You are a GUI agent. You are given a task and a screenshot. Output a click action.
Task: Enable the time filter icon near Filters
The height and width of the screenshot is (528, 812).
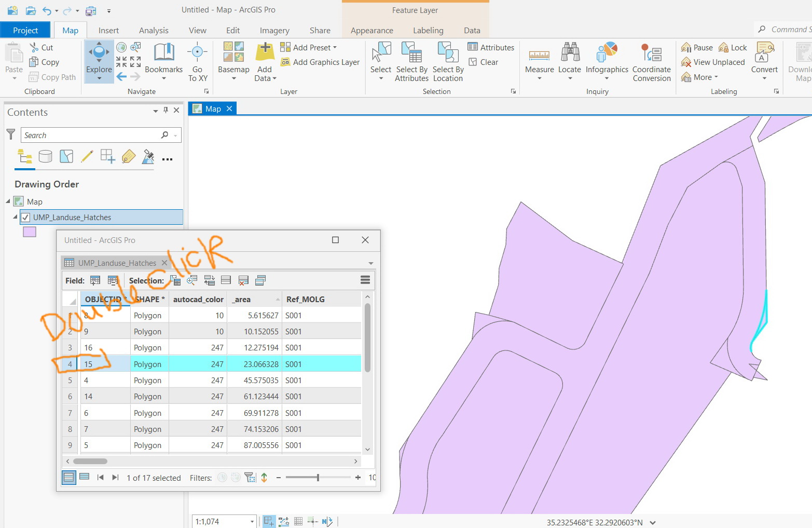pos(222,477)
